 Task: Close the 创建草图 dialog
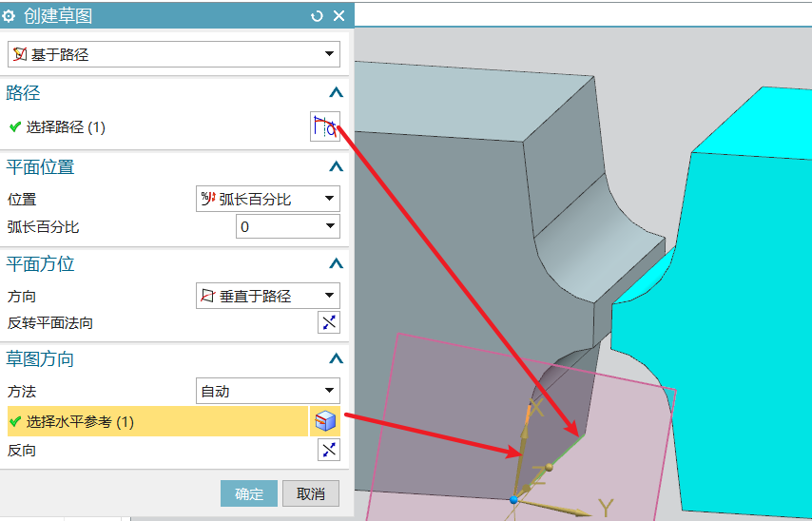[x=338, y=16]
